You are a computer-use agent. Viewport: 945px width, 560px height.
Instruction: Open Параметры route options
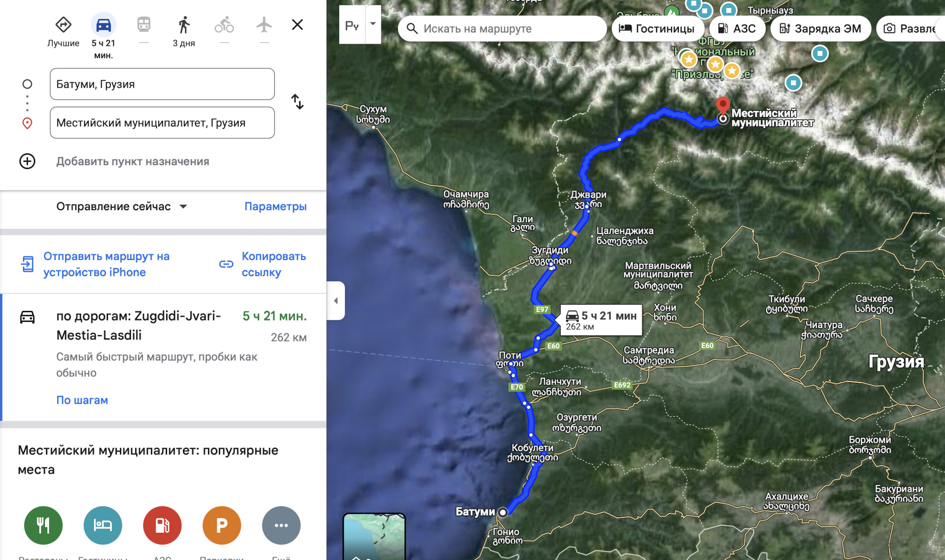pyautogui.click(x=276, y=207)
